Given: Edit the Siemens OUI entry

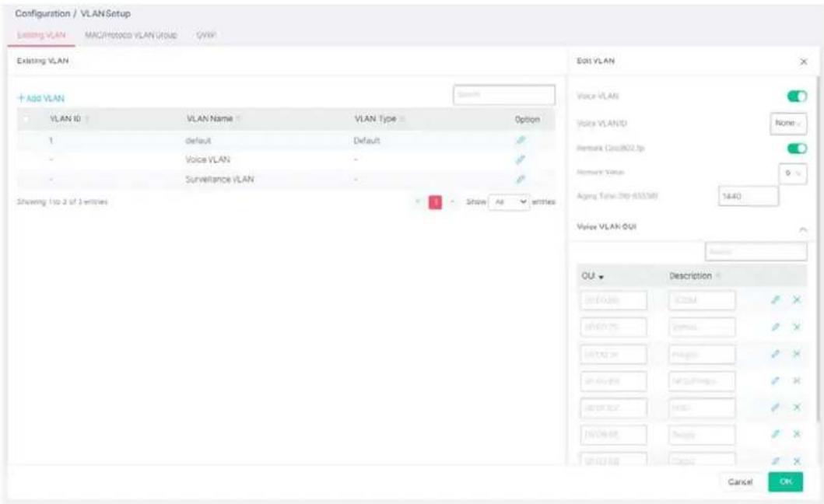Looking at the screenshot, I should (x=775, y=327).
